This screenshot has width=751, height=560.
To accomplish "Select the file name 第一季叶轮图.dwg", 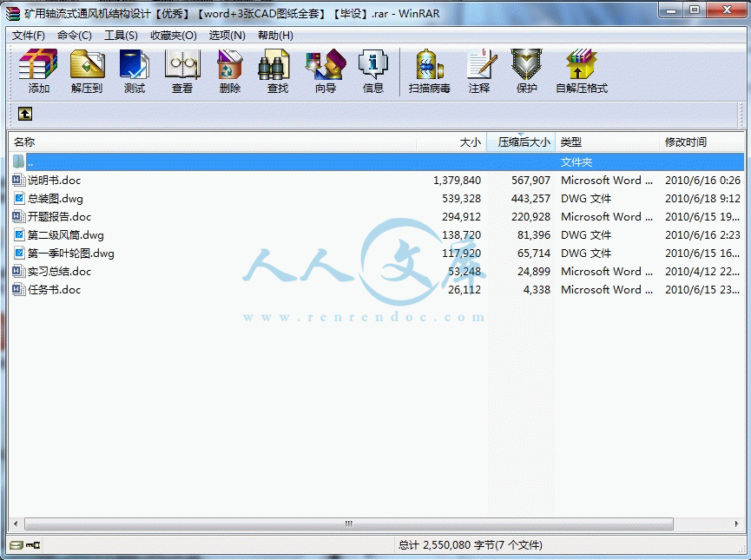I will click(x=71, y=253).
